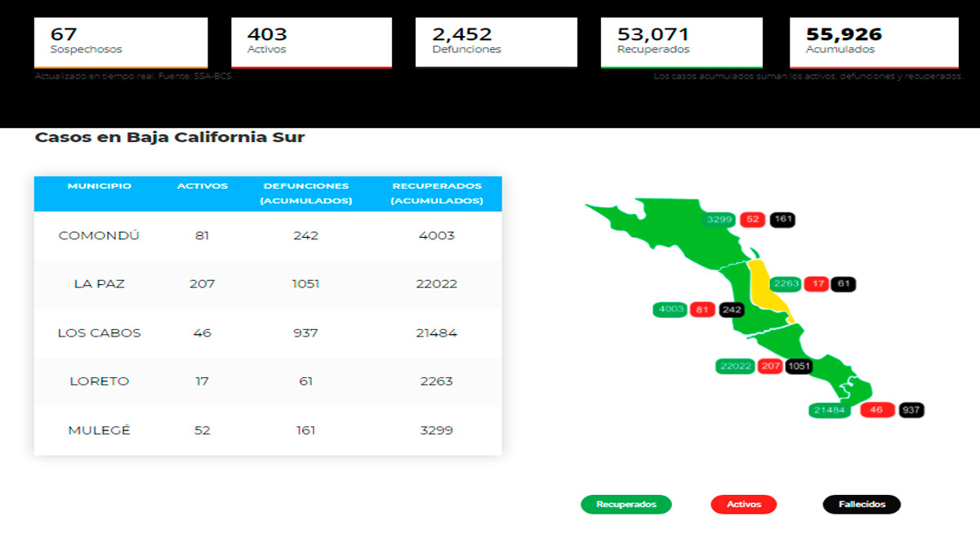Click table cell 17 in Loreto row

pos(203,381)
